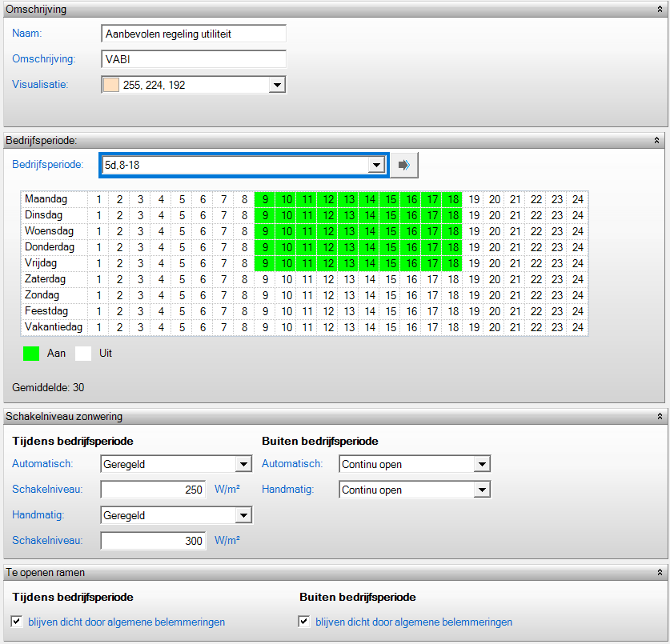This screenshot has width=670, height=644.
Task: Click the arrow button next to Bedrijfsperiode dropdown
Action: point(404,165)
